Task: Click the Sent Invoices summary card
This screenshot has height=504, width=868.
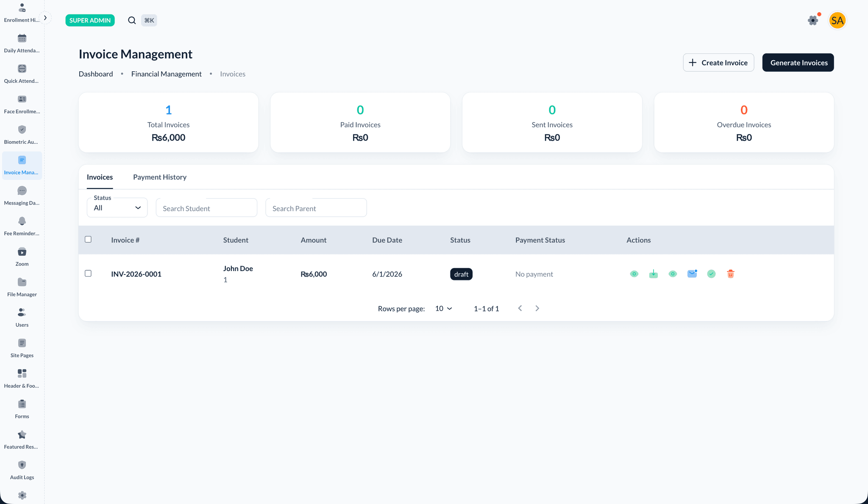Action: (x=552, y=123)
